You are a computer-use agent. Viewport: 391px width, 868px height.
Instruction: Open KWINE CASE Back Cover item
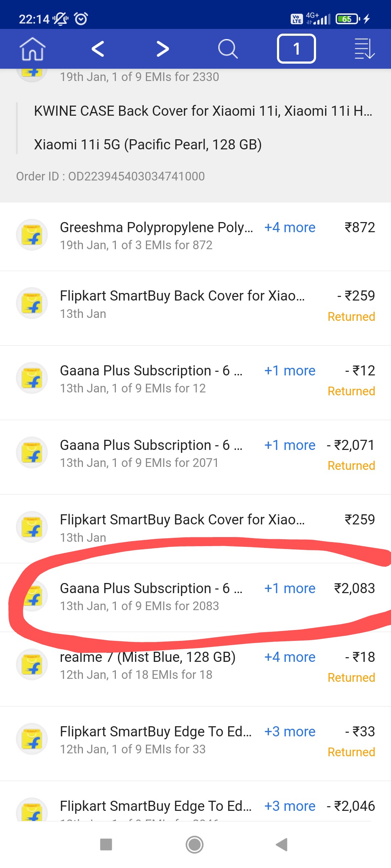click(203, 111)
